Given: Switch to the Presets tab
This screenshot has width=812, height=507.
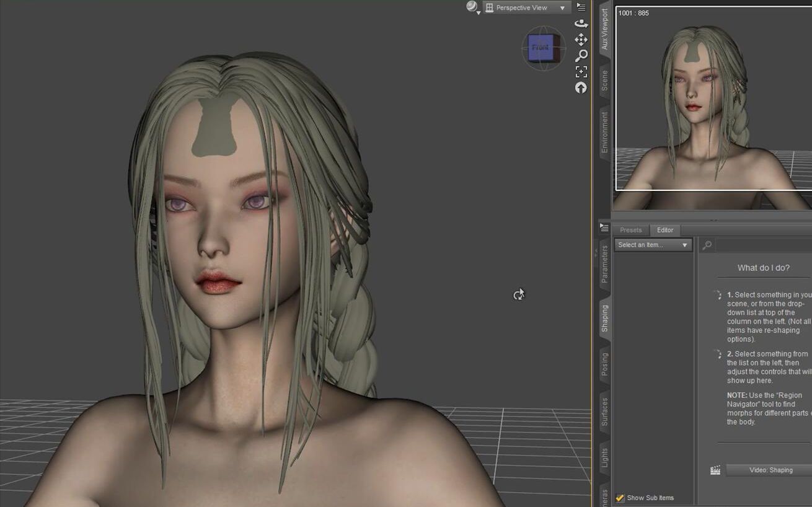Looking at the screenshot, I should pyautogui.click(x=630, y=230).
